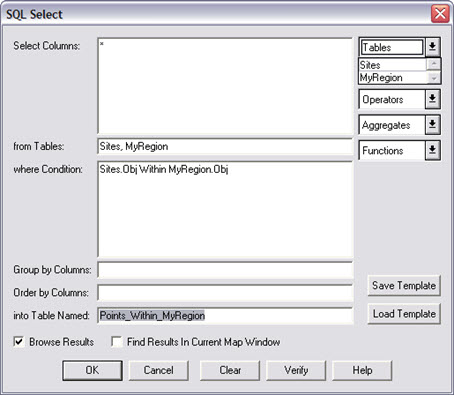Image resolution: width=454 pixels, height=395 pixels.
Task: Close the SQL Select dialog
Action: [440, 14]
